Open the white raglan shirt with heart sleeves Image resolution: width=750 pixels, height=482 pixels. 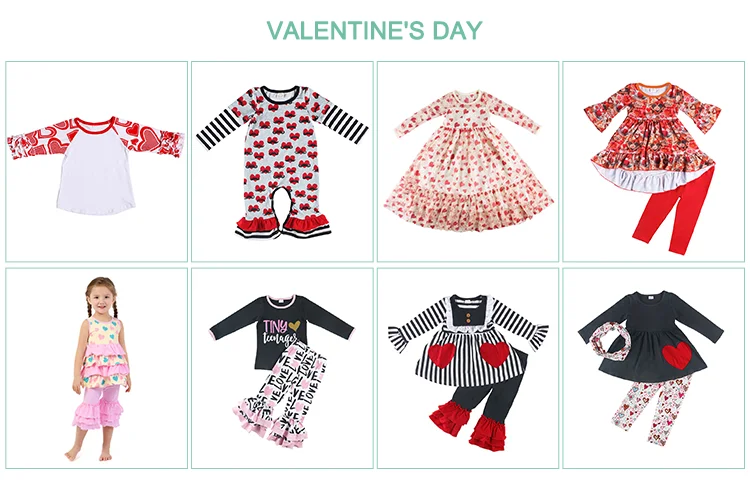point(96,162)
